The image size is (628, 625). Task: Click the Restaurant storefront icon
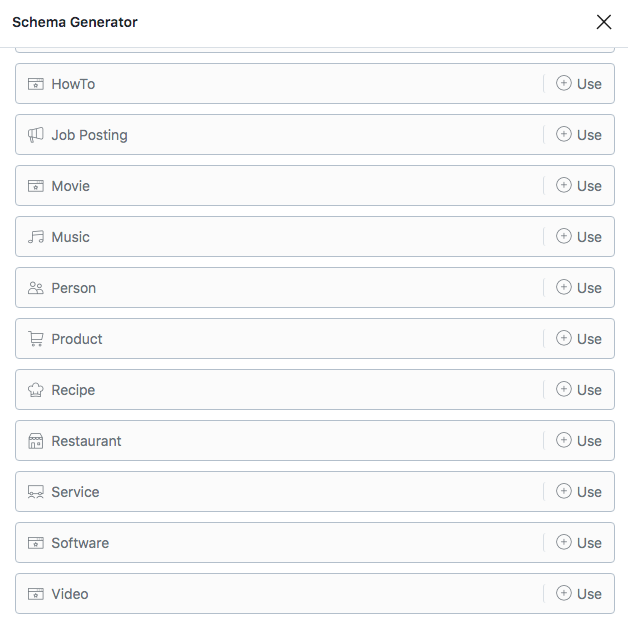tap(36, 441)
